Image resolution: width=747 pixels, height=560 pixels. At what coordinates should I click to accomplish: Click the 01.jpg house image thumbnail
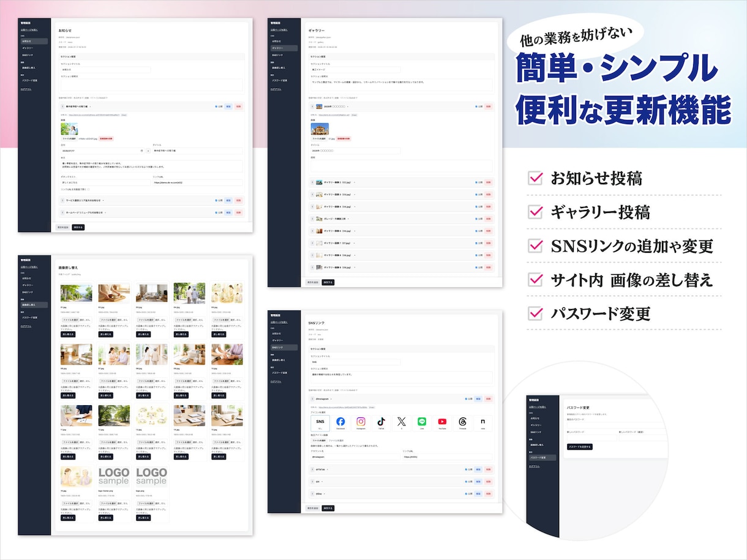click(x=77, y=293)
